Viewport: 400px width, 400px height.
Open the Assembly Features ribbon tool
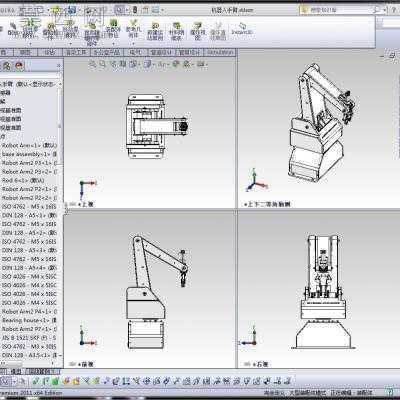(113, 29)
